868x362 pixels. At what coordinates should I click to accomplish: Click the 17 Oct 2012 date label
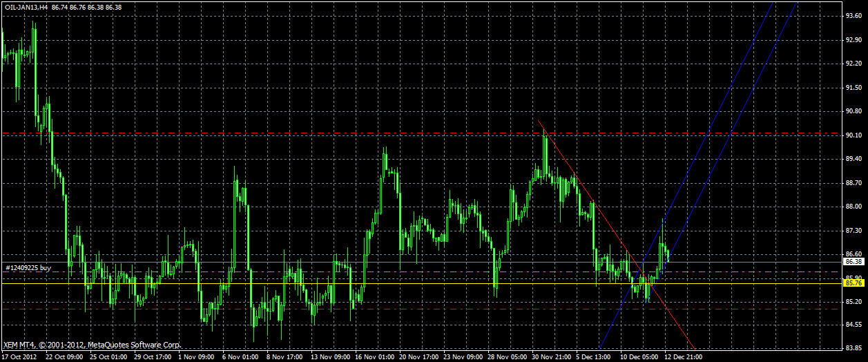pos(20,357)
